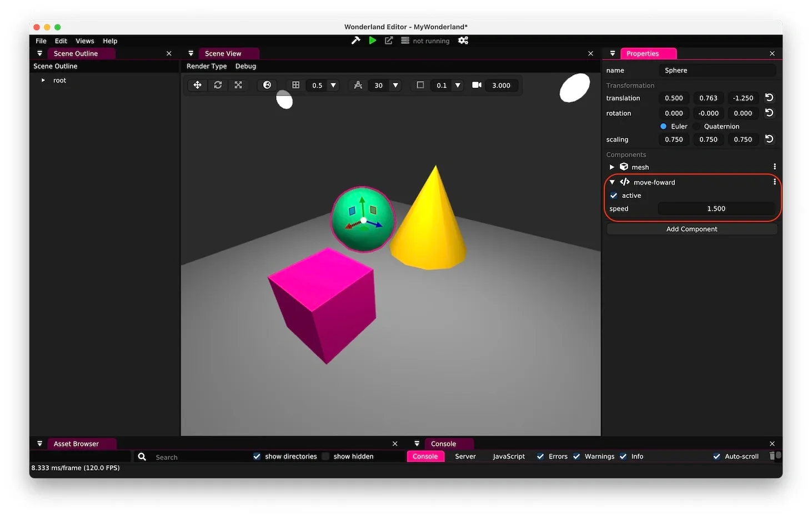
Task: Click the Add Component button
Action: click(x=691, y=228)
